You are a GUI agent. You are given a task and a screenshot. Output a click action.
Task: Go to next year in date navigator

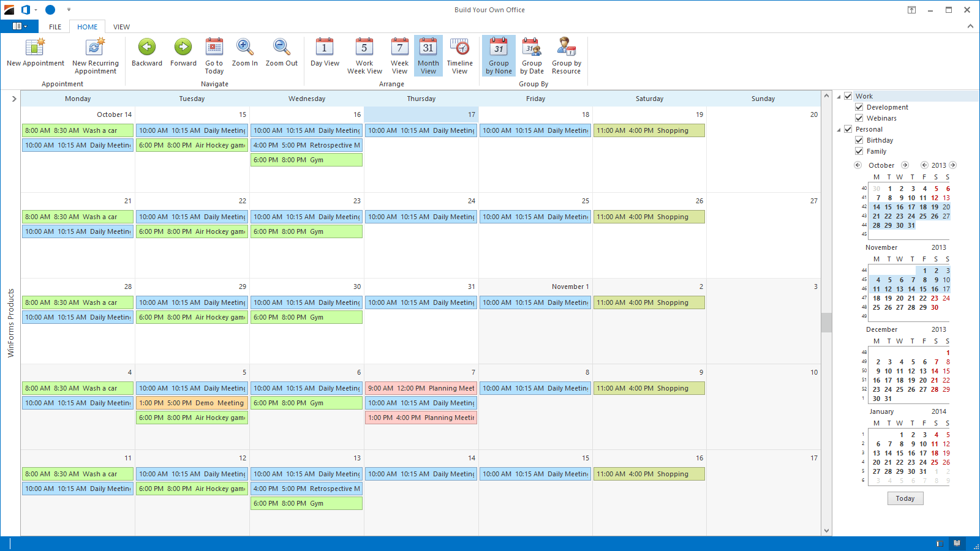(x=952, y=165)
